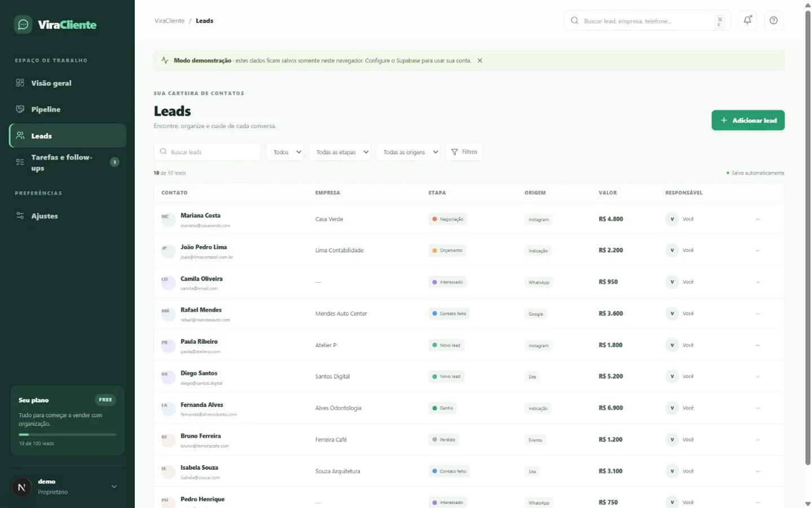Image resolution: width=812 pixels, height=508 pixels.
Task: Click the demo user N avatar
Action: (x=22, y=487)
